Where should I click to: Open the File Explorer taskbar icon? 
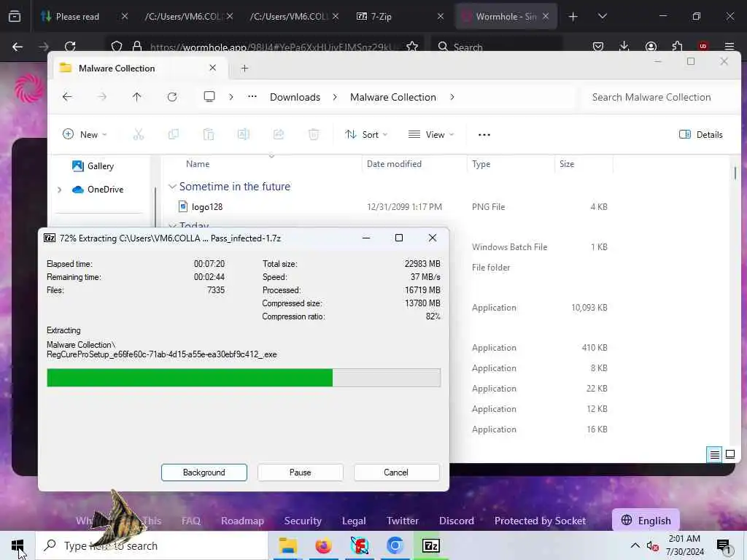287,545
